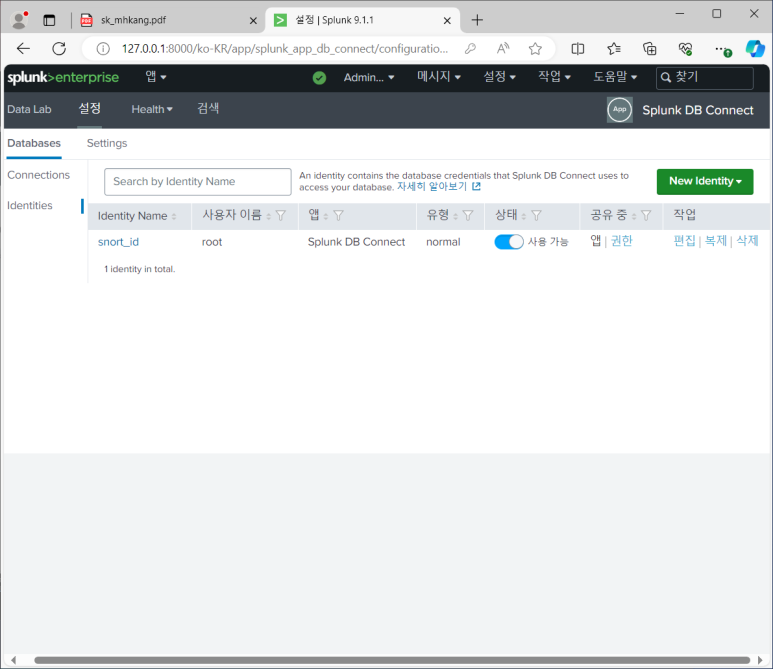This screenshot has width=773, height=669.
Task: Sort the 사용자 이름 column
Action: pyautogui.click(x=269, y=216)
